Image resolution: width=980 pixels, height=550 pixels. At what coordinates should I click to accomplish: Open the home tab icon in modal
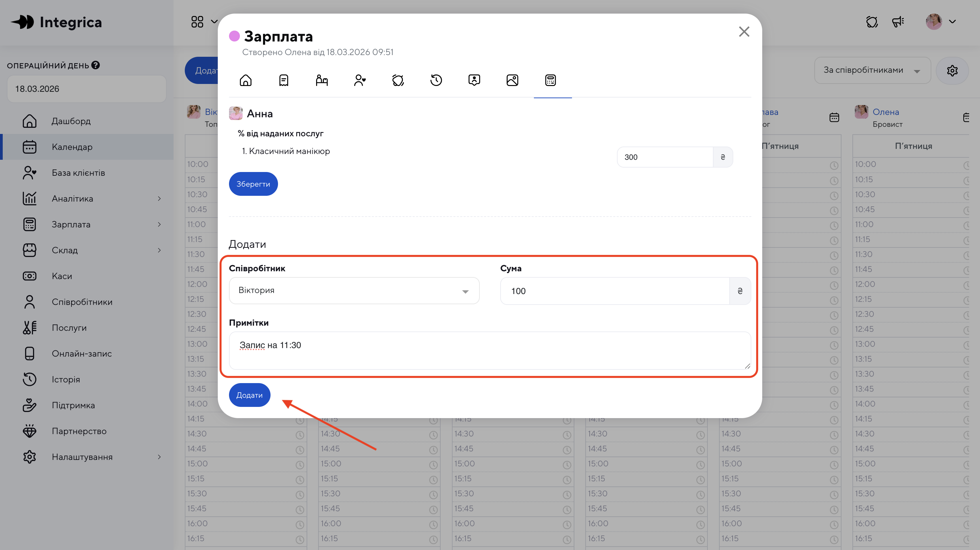tap(245, 80)
